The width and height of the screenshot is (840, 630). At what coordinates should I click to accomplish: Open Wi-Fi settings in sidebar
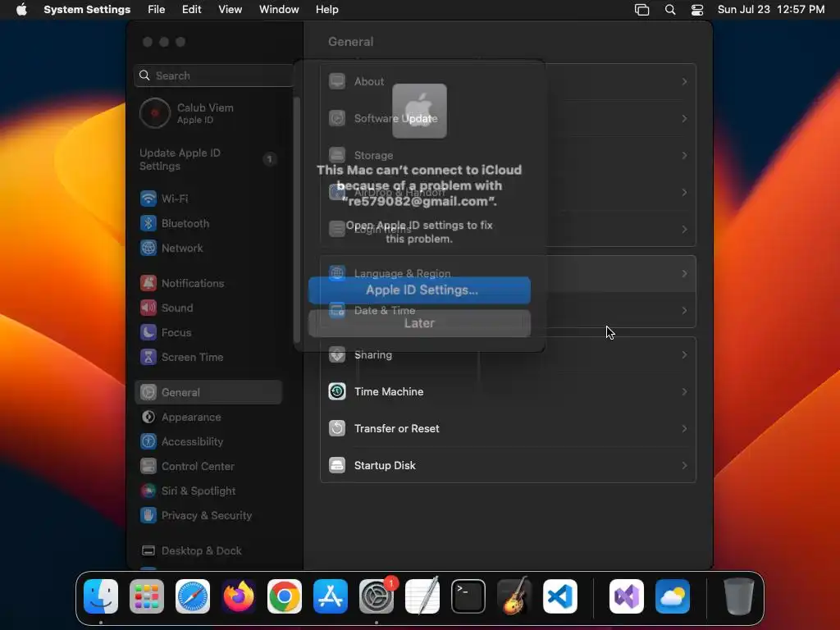[x=209, y=199]
